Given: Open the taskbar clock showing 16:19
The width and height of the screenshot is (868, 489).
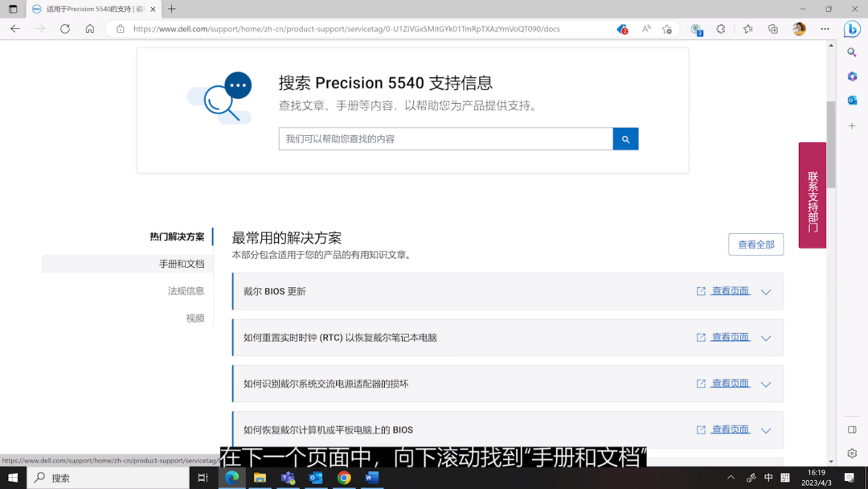Looking at the screenshot, I should (x=816, y=478).
